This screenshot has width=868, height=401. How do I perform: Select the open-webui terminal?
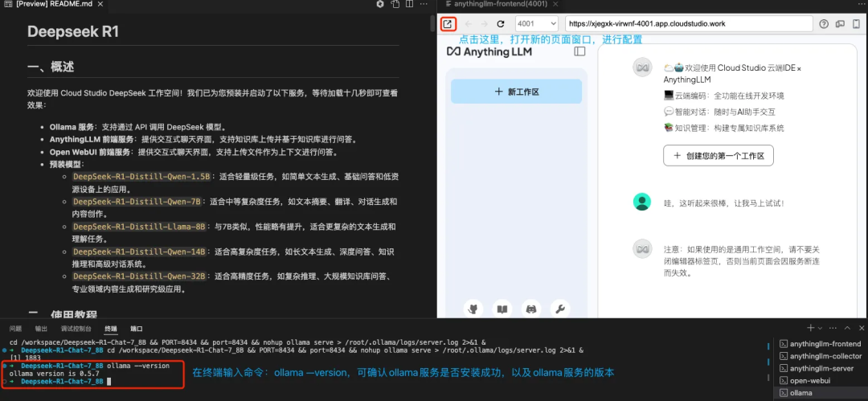pyautogui.click(x=820, y=380)
